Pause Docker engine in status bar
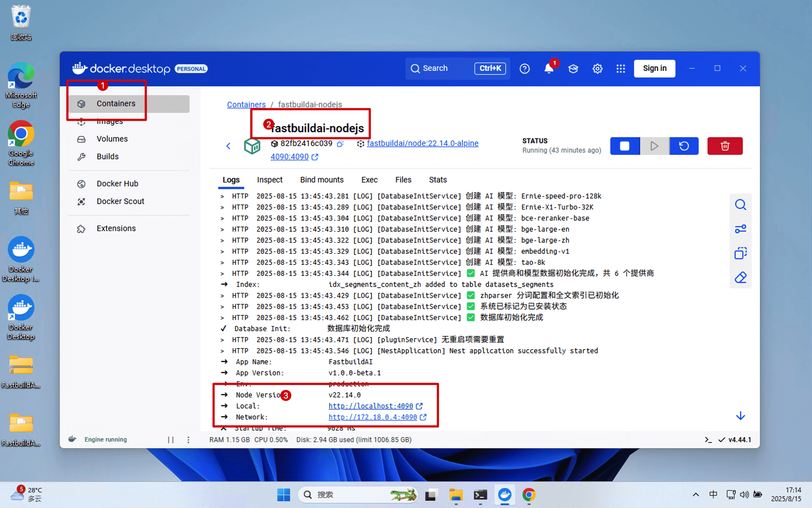The image size is (812, 508). coord(170,440)
